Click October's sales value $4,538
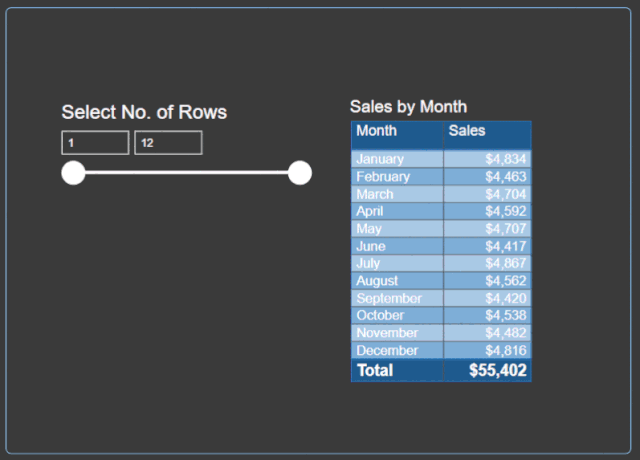Image resolution: width=640 pixels, height=460 pixels. click(507, 316)
